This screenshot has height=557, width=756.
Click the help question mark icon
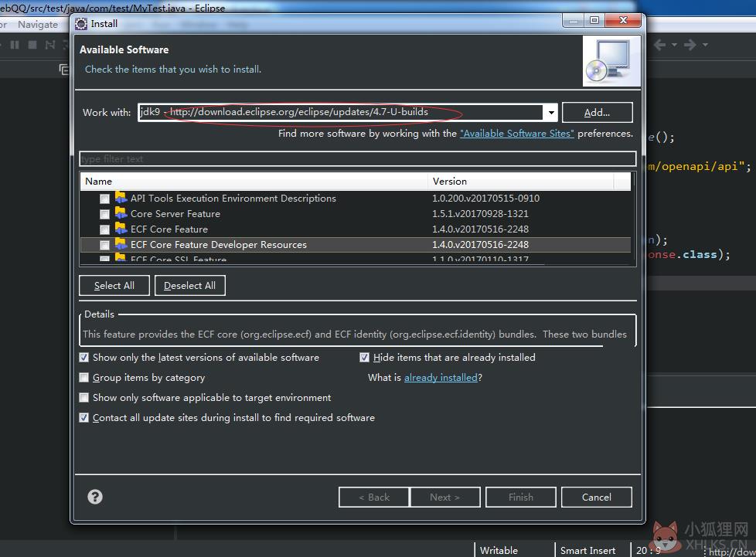point(95,497)
